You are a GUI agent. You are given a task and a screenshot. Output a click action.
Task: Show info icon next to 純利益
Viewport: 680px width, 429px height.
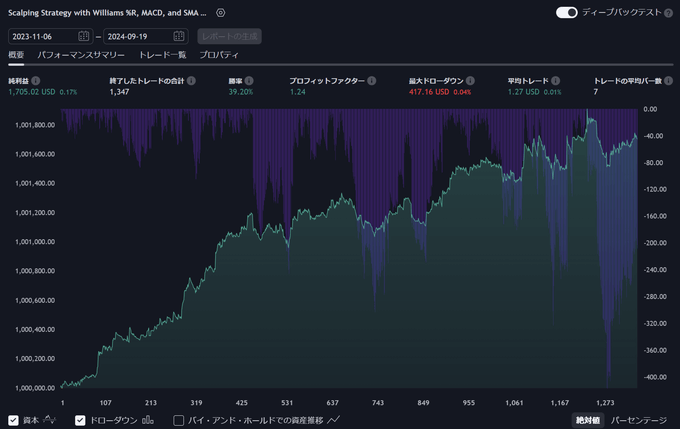click(36, 81)
